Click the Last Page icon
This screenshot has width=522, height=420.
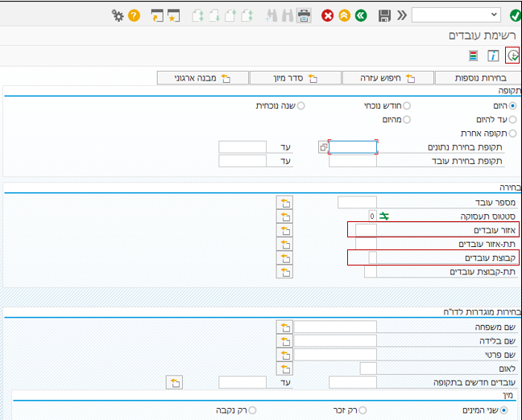(x=197, y=15)
